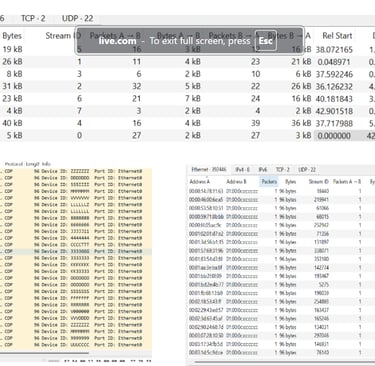Select the Rel Start cell 36.126232
Viewport: 375px width, 366px height.
(334, 86)
